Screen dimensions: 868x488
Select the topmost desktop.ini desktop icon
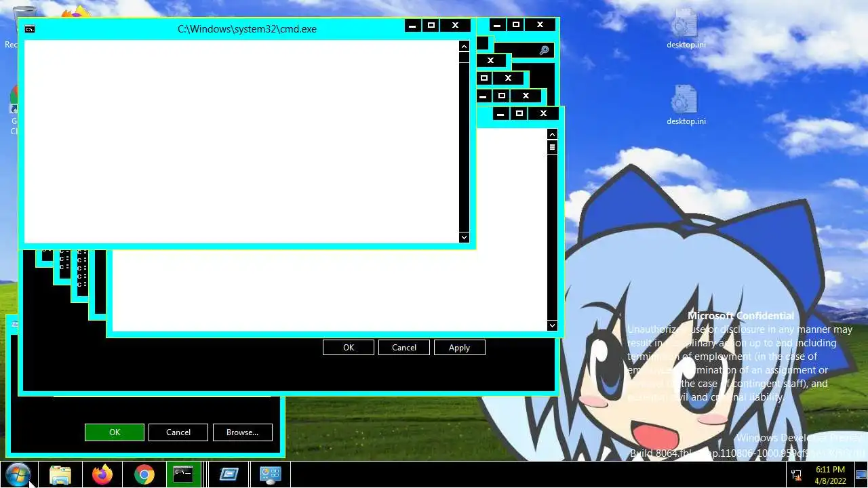coord(686,30)
